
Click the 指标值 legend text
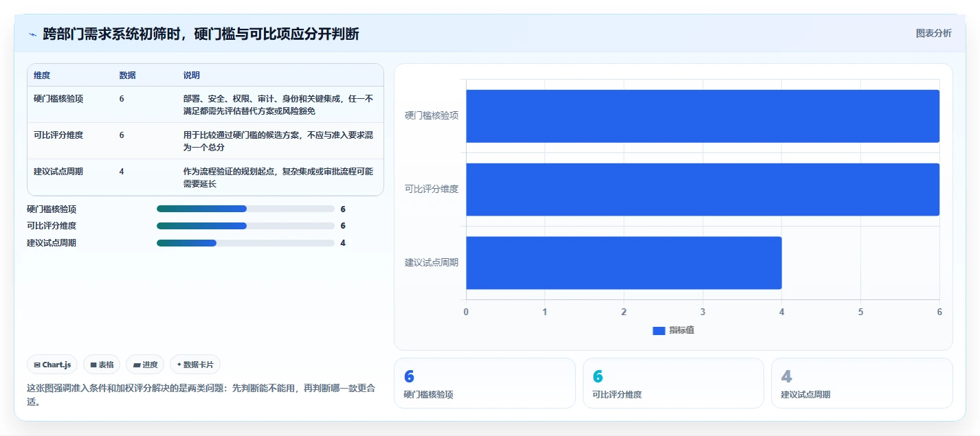click(682, 330)
